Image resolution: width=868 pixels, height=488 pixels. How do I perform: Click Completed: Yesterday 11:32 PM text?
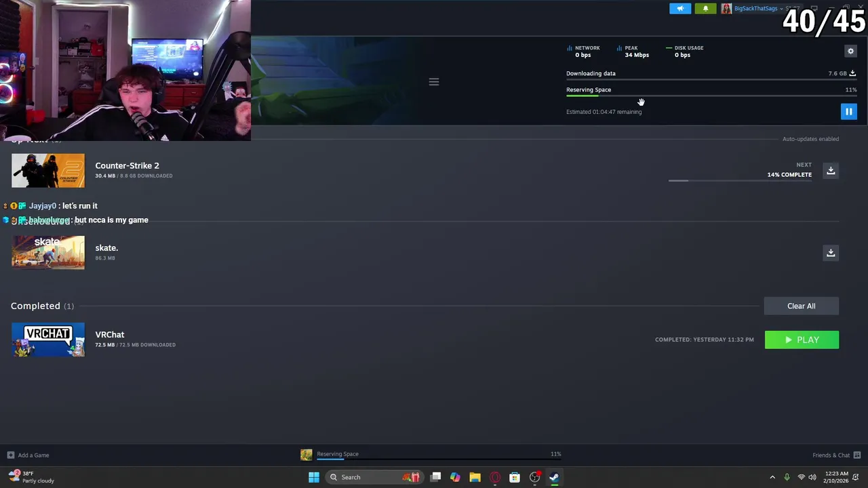click(704, 340)
